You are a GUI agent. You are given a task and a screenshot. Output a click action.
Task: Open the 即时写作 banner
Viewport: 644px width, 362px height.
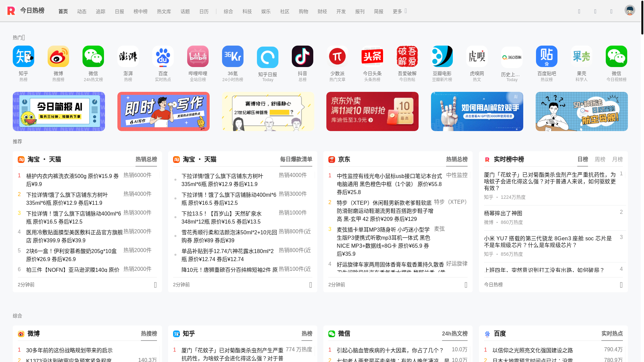(x=163, y=111)
